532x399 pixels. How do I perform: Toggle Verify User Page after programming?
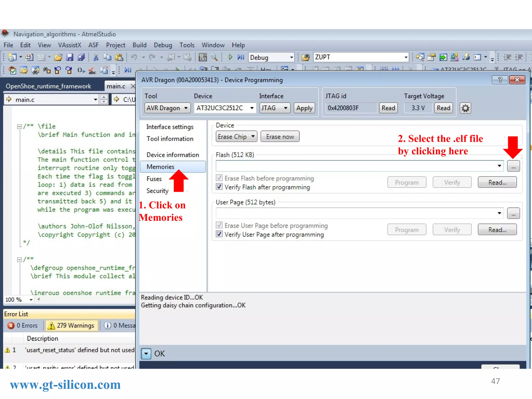pyautogui.click(x=219, y=234)
